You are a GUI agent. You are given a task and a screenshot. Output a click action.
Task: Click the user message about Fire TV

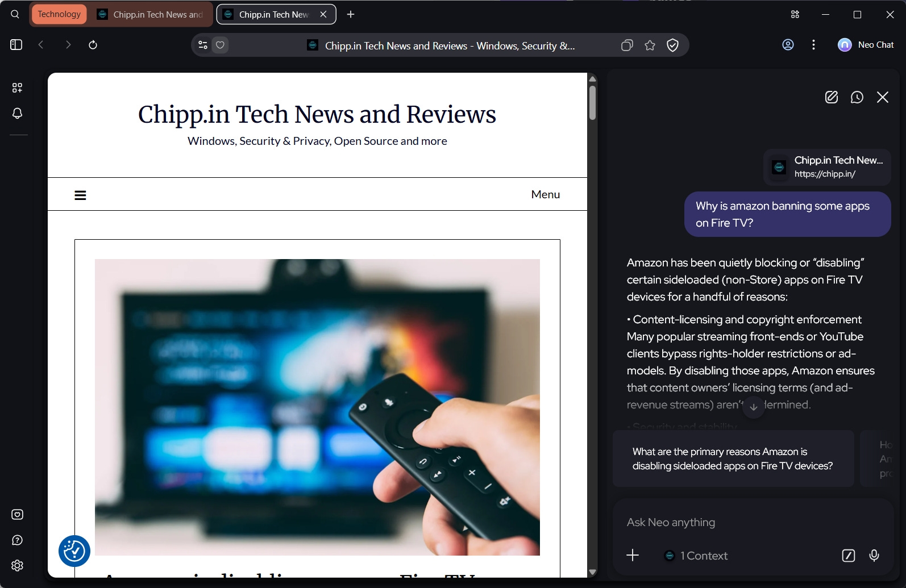pyautogui.click(x=787, y=214)
